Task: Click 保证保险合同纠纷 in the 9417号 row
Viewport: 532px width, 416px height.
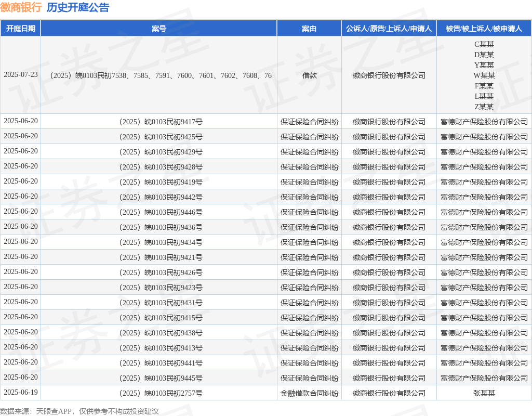Action: coord(310,122)
